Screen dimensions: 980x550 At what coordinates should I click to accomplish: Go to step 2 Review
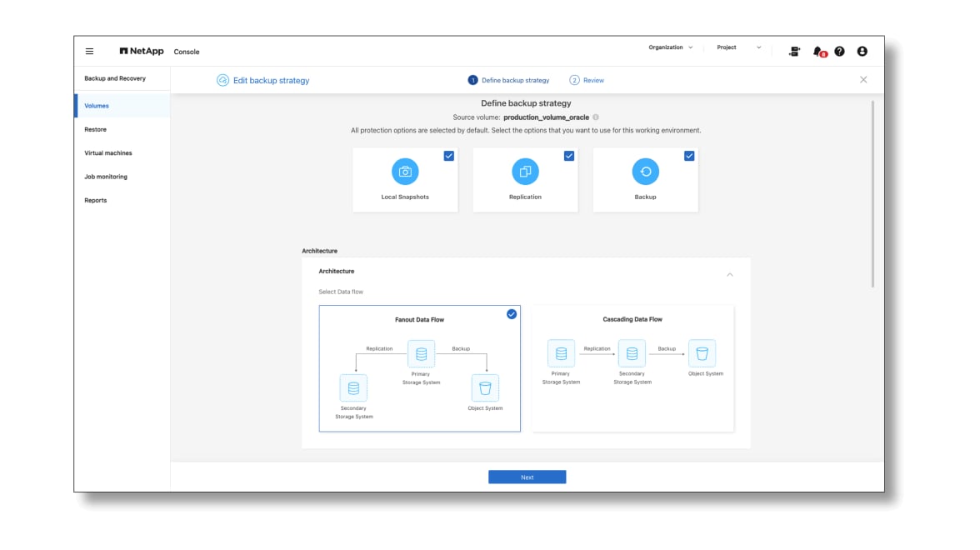click(587, 80)
